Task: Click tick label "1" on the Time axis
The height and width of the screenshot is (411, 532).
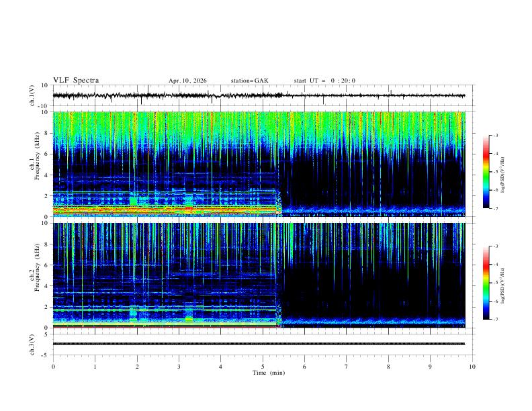Action: tap(95, 367)
